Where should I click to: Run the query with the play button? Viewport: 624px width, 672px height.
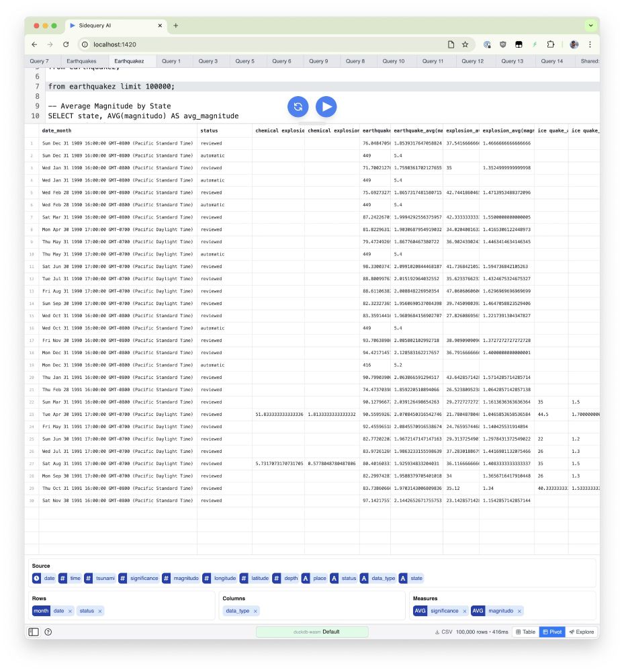[326, 106]
